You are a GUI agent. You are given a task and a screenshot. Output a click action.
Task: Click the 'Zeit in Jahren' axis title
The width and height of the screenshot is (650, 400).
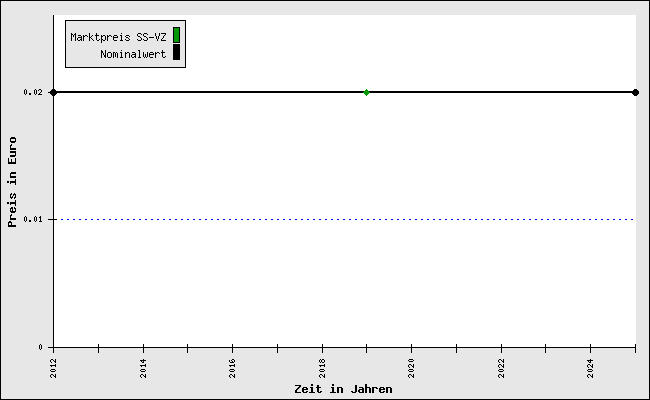click(343, 389)
